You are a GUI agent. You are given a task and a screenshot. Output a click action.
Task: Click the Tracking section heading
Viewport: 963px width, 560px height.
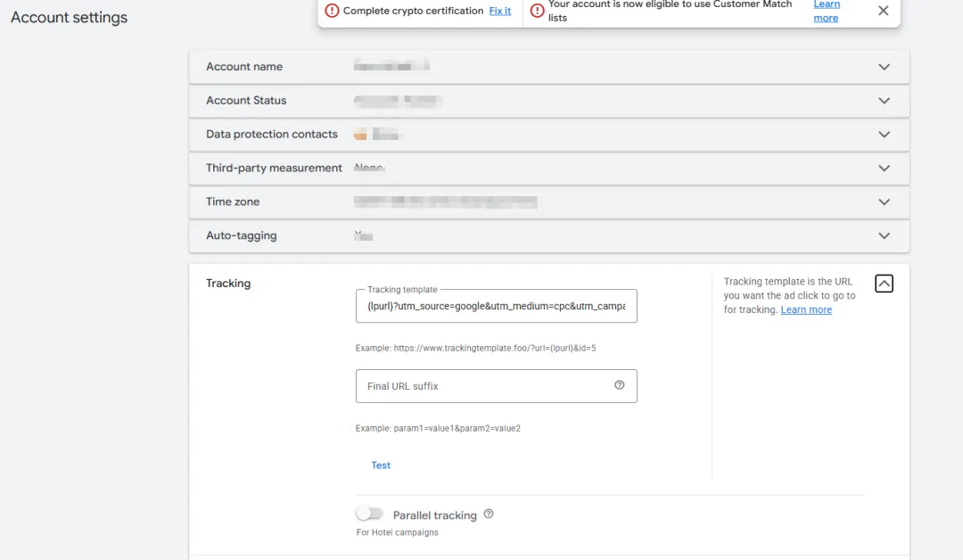pyautogui.click(x=228, y=284)
